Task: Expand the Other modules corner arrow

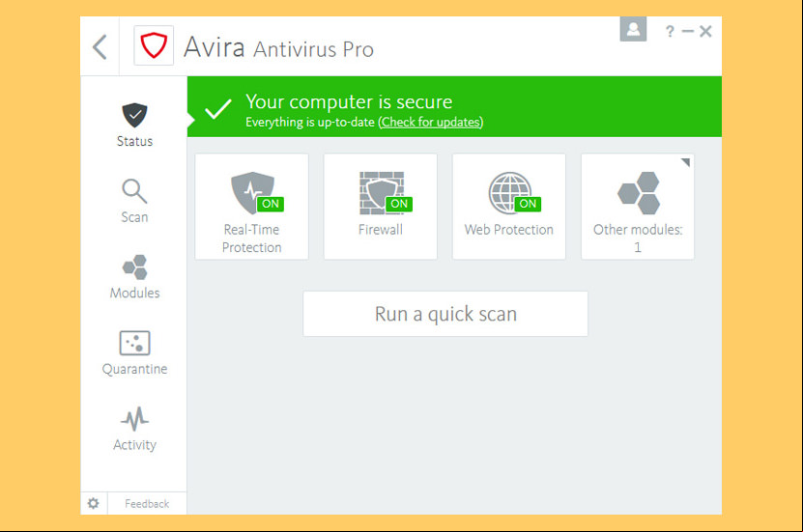Action: (685, 162)
